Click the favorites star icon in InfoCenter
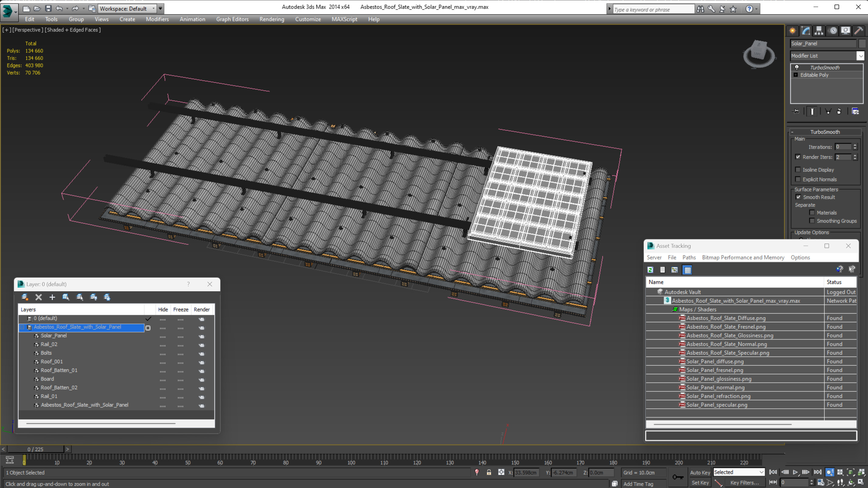The image size is (868, 488). 733,9
